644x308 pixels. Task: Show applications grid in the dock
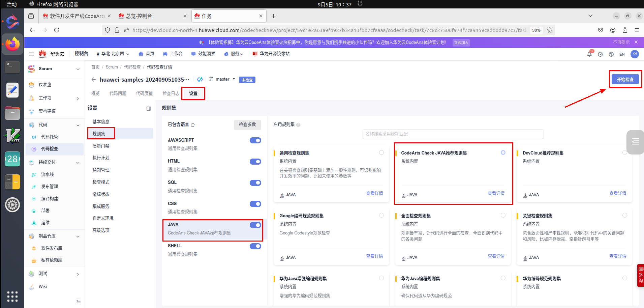click(x=12, y=296)
